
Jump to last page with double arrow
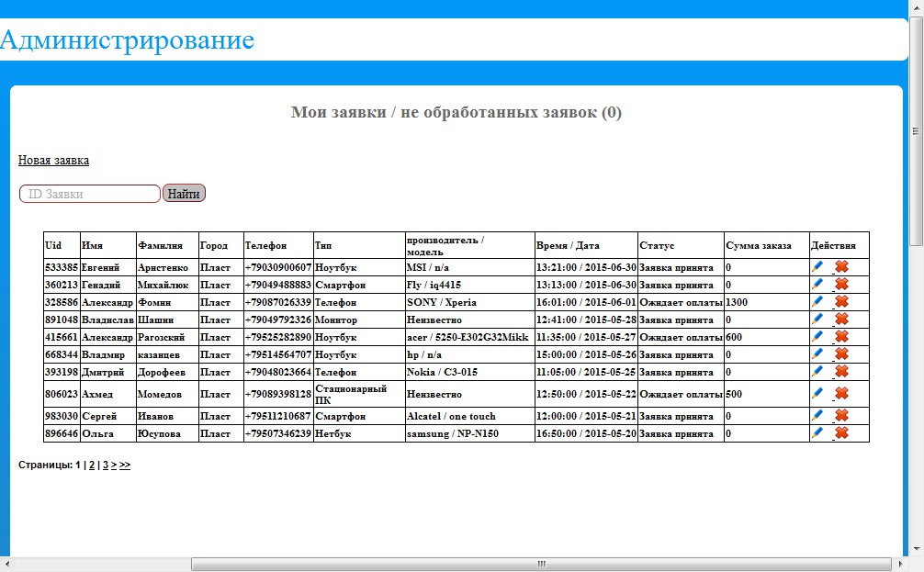[x=124, y=465]
